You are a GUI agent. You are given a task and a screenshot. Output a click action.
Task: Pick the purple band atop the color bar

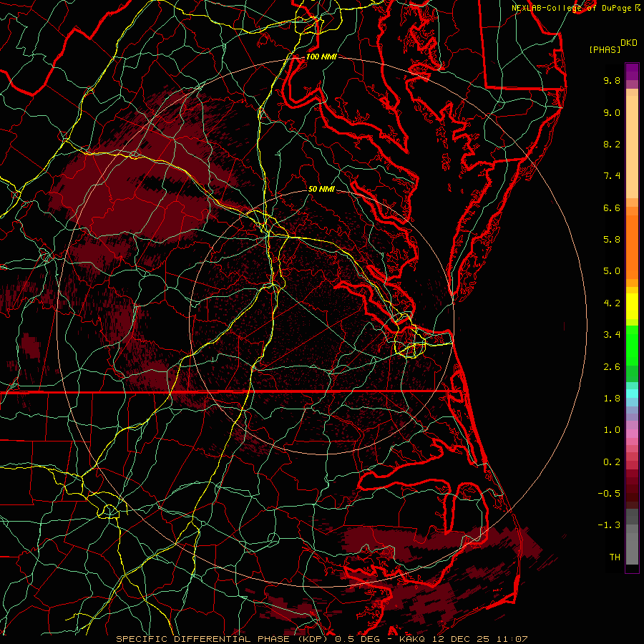tap(632, 72)
